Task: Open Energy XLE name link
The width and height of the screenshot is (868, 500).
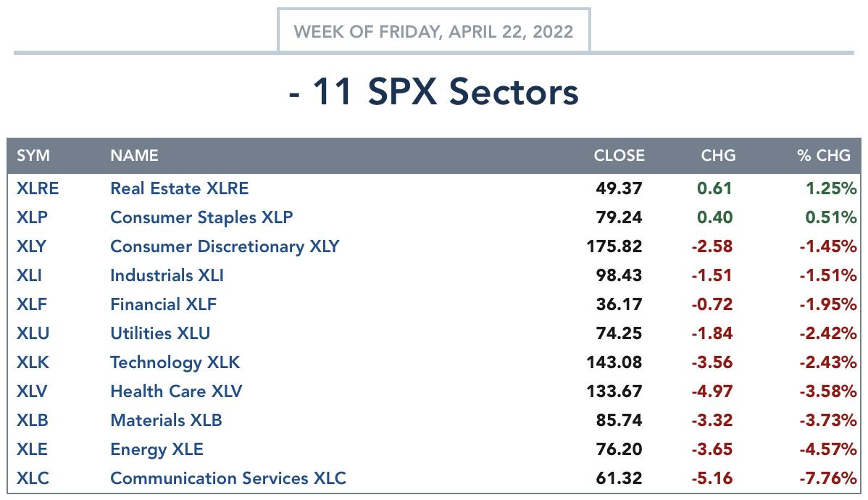Action: tap(157, 449)
